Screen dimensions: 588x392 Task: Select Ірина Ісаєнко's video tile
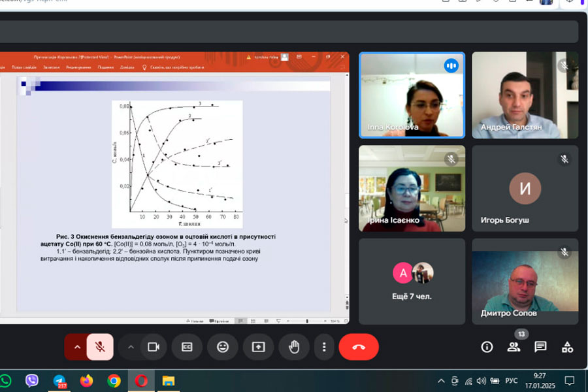pyautogui.click(x=412, y=188)
